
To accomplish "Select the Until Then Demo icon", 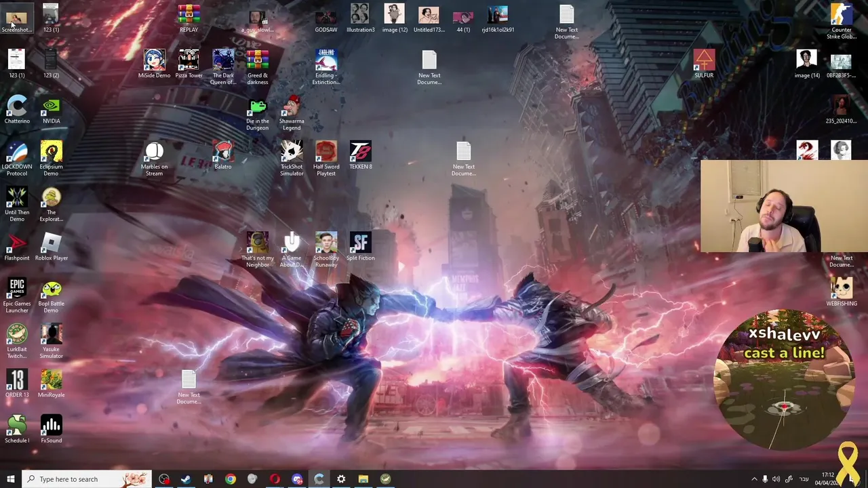I will [17, 205].
